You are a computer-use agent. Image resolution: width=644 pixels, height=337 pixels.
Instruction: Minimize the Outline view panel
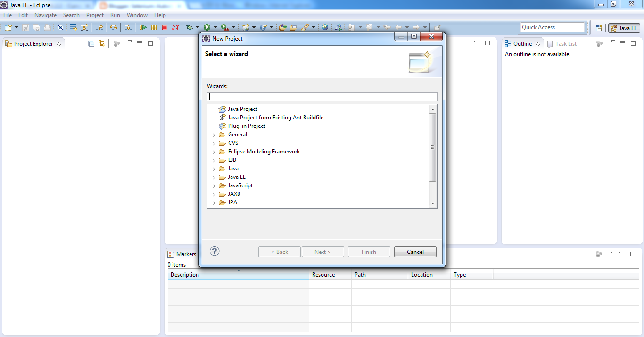coord(622,43)
